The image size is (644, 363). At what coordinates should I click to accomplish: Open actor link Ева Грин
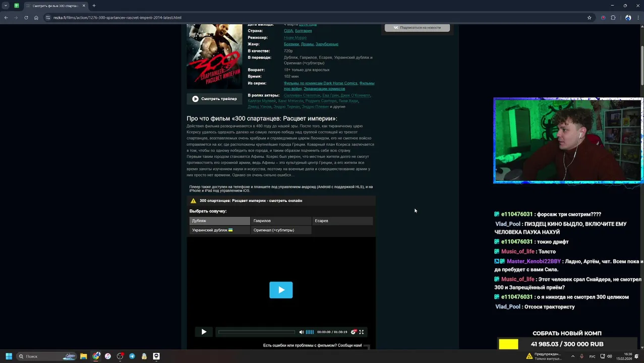pyautogui.click(x=330, y=95)
